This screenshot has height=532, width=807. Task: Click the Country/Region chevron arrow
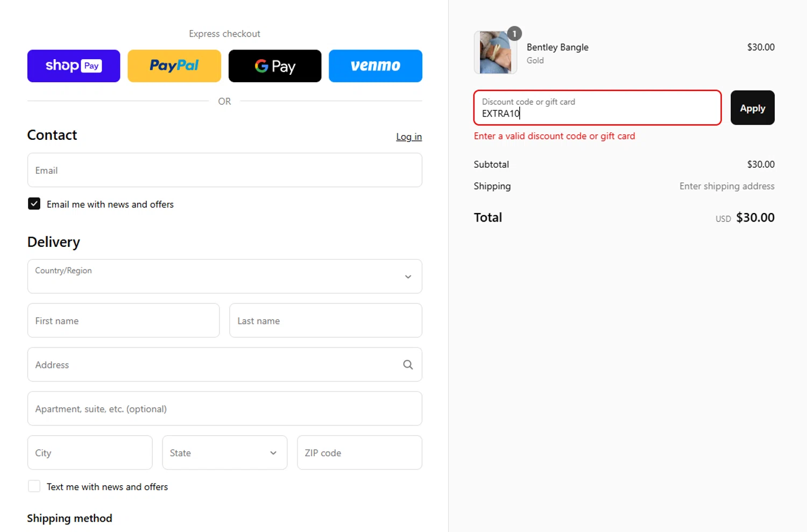(408, 276)
